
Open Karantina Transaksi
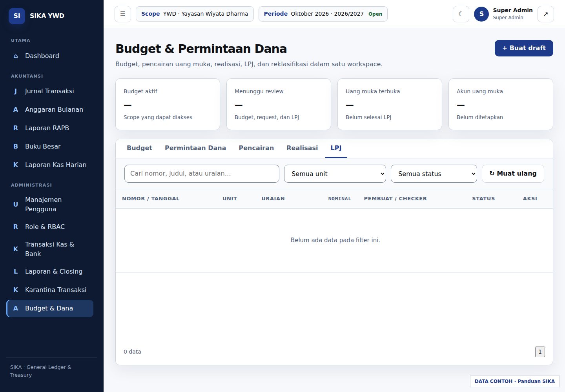coord(50,290)
